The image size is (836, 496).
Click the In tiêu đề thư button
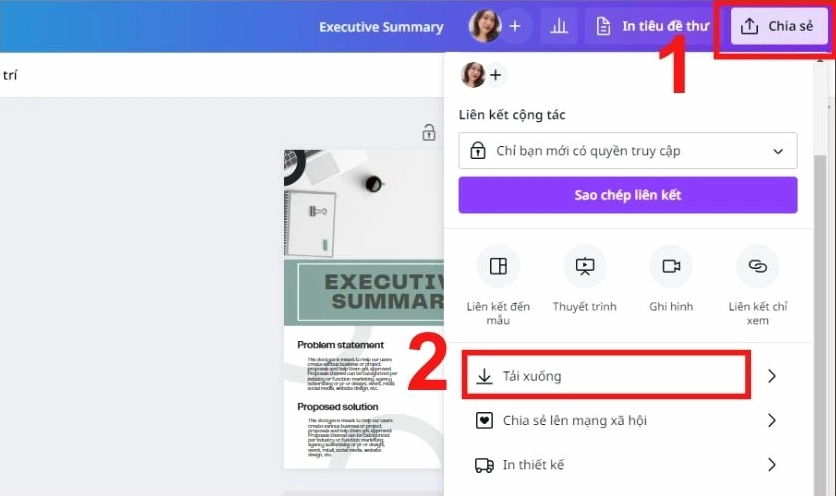(x=653, y=27)
